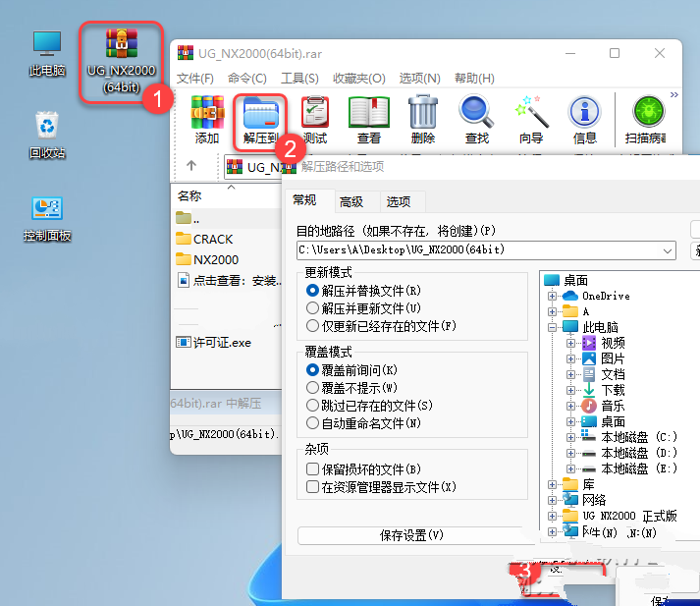Select 本地磁盘 (C:) in the tree
Viewport: 700px width, 606px height.
(629, 437)
